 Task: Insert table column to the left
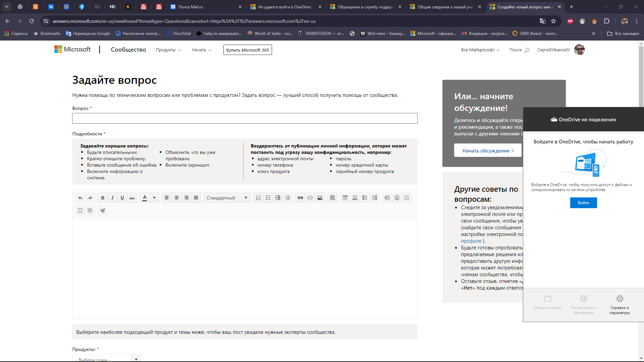(x=365, y=198)
